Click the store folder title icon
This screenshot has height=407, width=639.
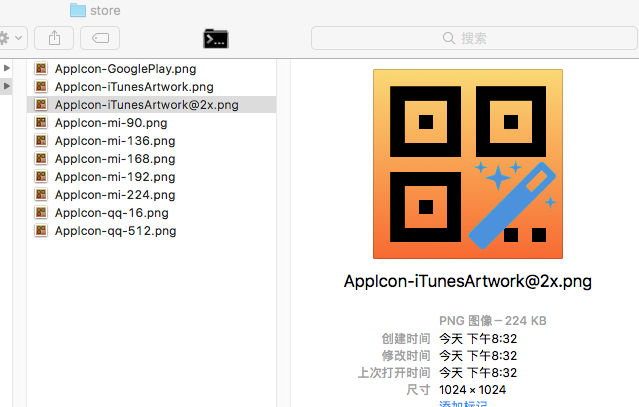click(78, 10)
